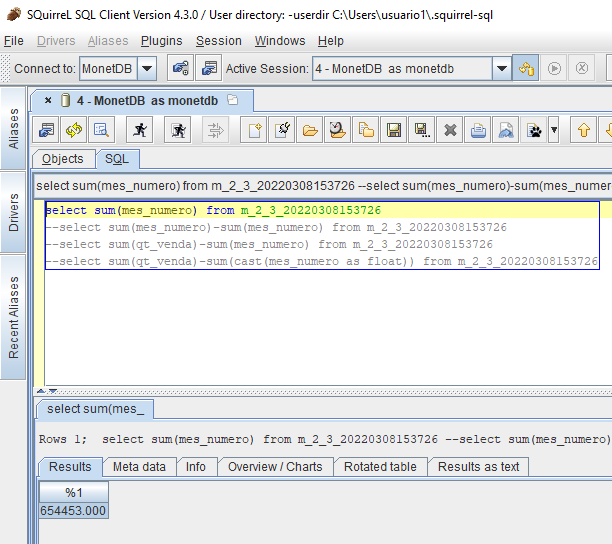Select the SQL tab

click(117, 159)
